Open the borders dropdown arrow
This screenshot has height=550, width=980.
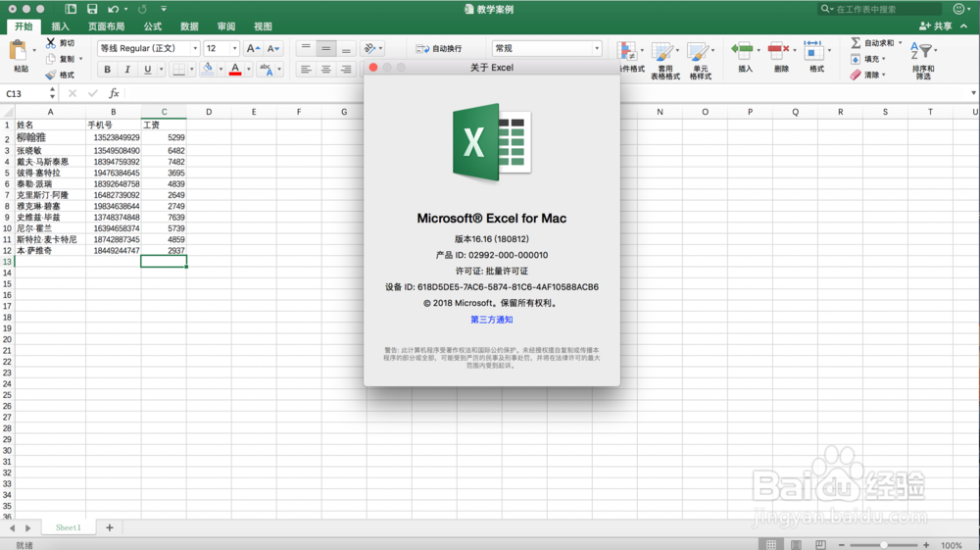click(x=192, y=69)
